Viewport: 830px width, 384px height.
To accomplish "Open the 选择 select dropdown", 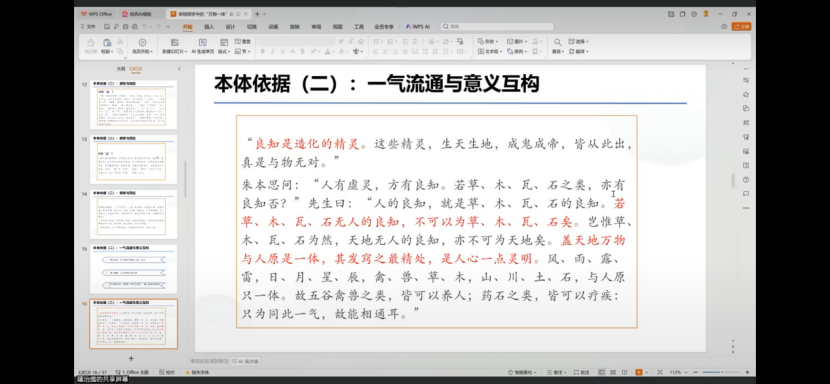I will point(579,41).
